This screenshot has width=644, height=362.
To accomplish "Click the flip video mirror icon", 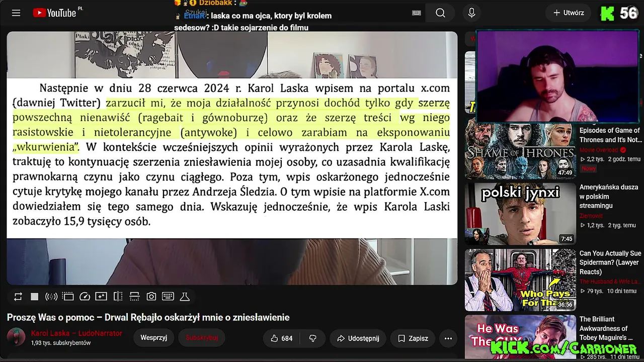I will [x=118, y=297].
